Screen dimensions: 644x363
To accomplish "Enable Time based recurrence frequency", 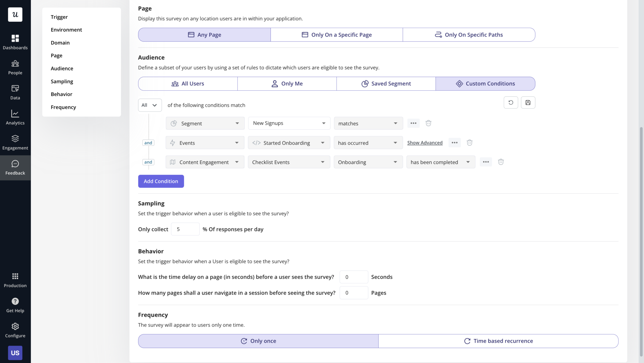I will [498, 341].
